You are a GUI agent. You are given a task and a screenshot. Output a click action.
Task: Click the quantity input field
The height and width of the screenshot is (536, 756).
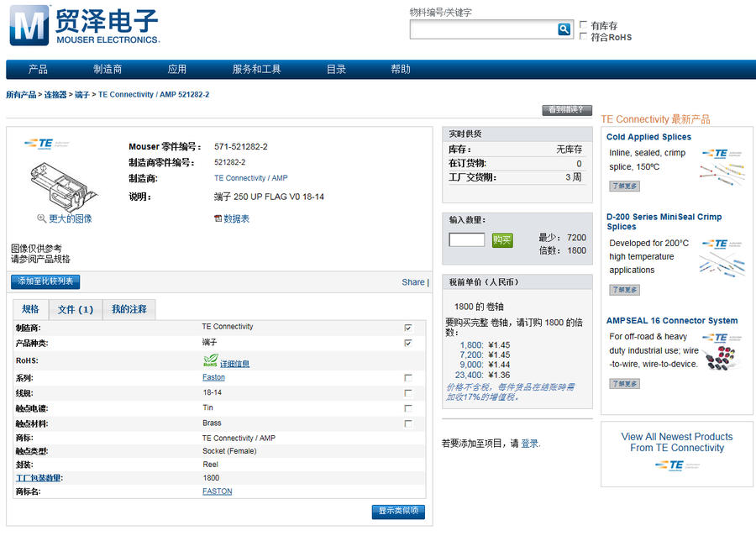pyautogui.click(x=467, y=239)
